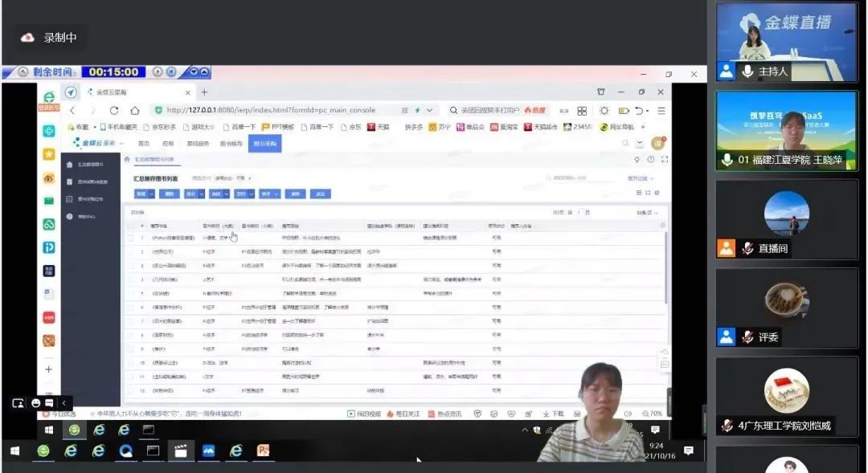Open the user avatar in Kingdee header
868x473 pixels.
coord(657,143)
